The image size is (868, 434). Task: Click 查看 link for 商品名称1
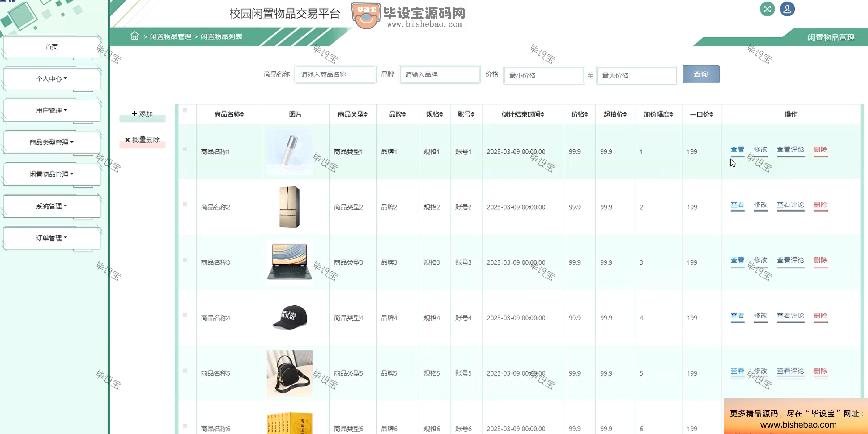737,150
